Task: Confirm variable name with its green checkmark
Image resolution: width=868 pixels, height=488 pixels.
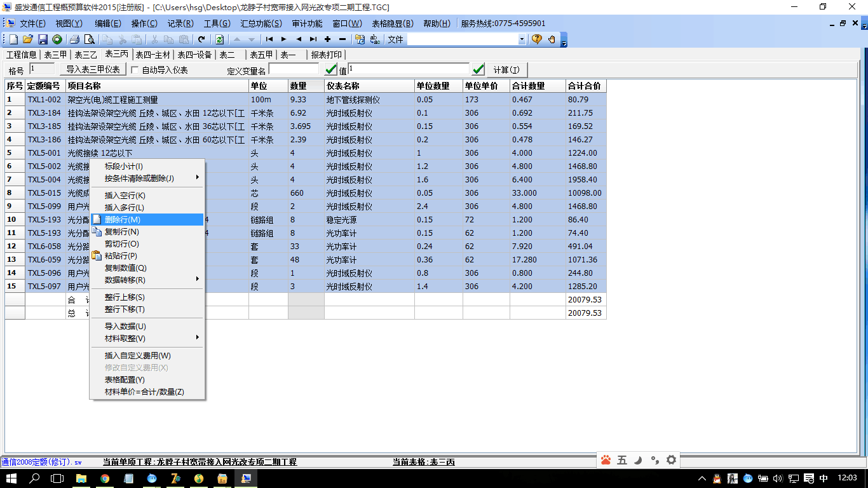Action: tap(331, 69)
